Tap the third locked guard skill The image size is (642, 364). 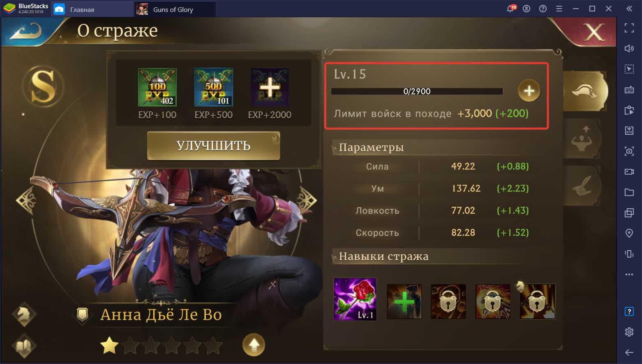[x=448, y=302]
